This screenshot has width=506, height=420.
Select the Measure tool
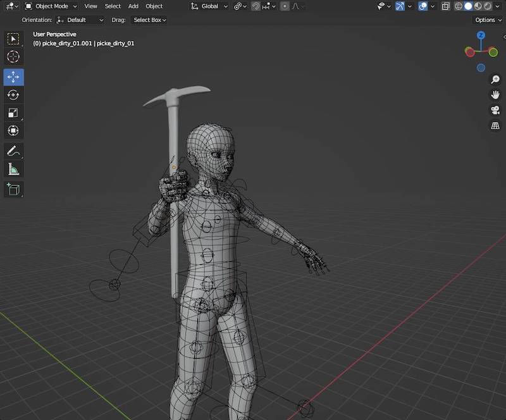click(x=13, y=169)
